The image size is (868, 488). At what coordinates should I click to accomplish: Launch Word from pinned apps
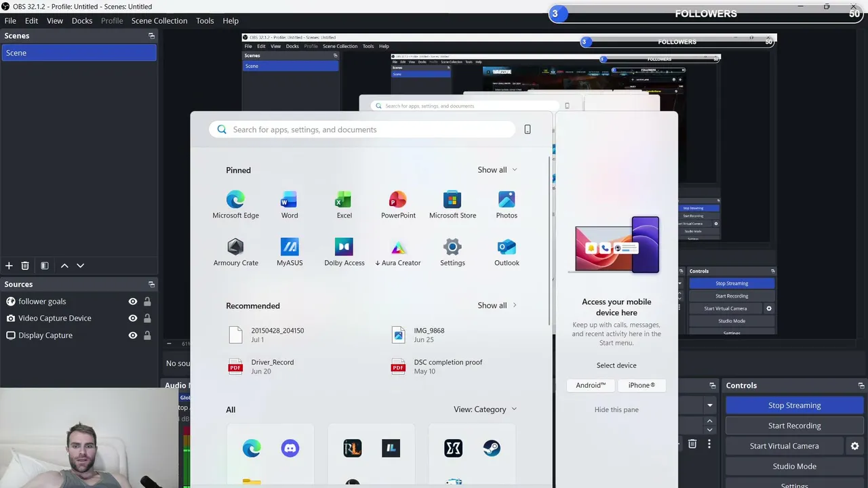(x=290, y=205)
